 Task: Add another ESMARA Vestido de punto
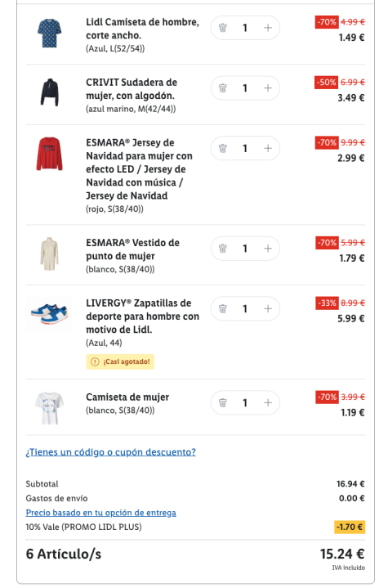click(268, 249)
